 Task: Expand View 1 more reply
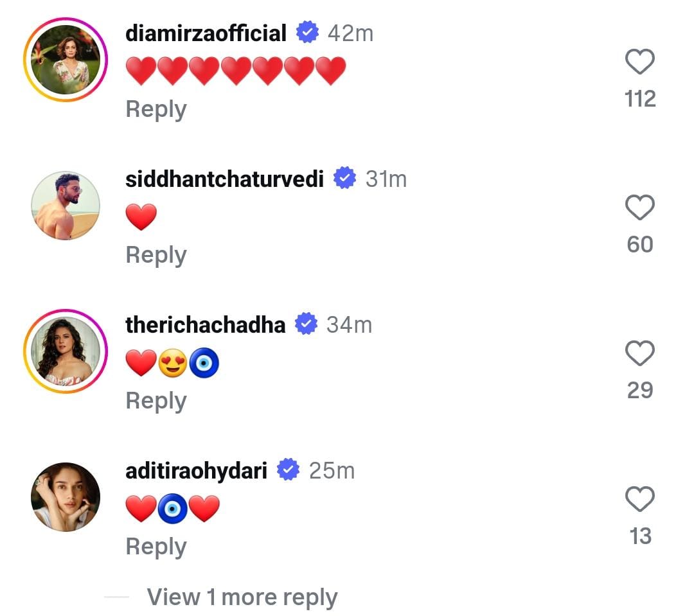(242, 597)
